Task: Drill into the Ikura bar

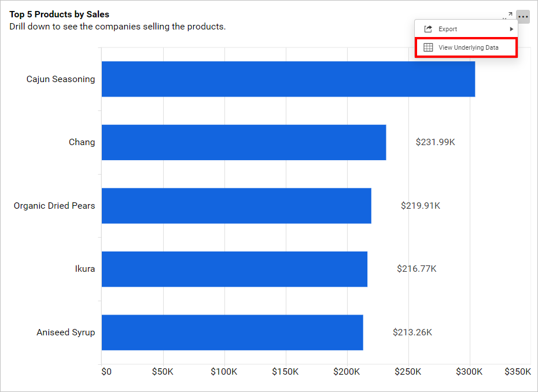Action: (x=234, y=269)
